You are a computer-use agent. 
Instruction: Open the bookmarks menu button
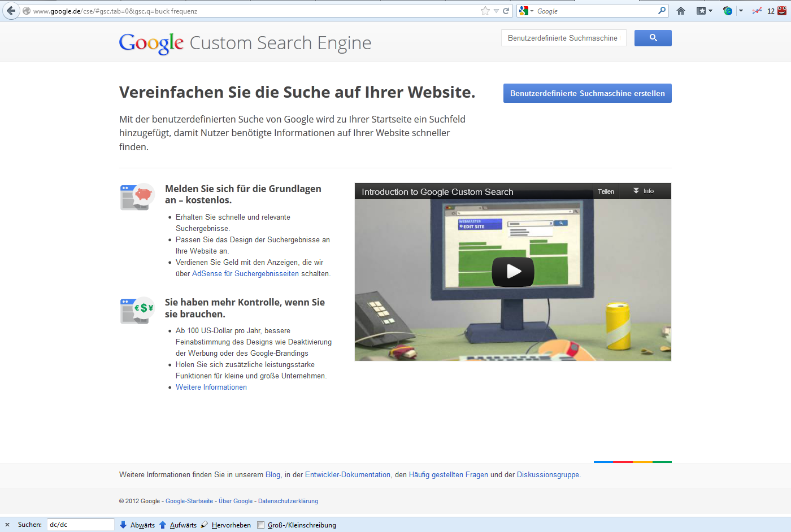coord(704,11)
